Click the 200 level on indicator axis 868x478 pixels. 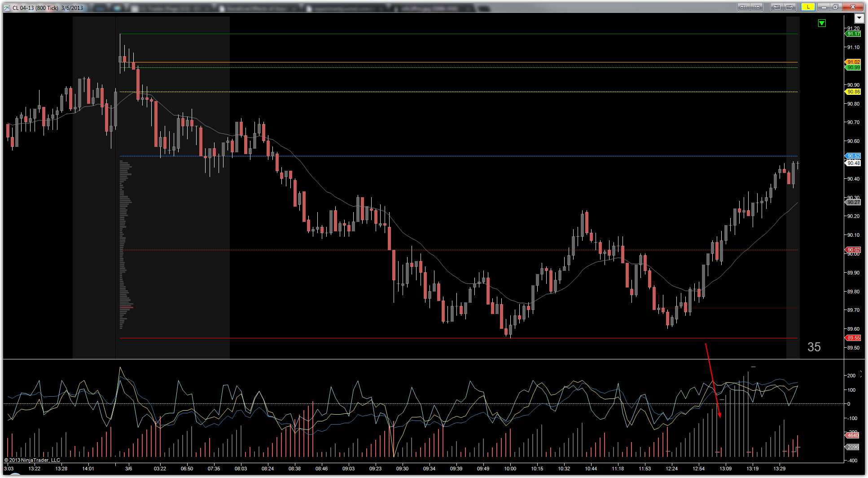[851, 376]
